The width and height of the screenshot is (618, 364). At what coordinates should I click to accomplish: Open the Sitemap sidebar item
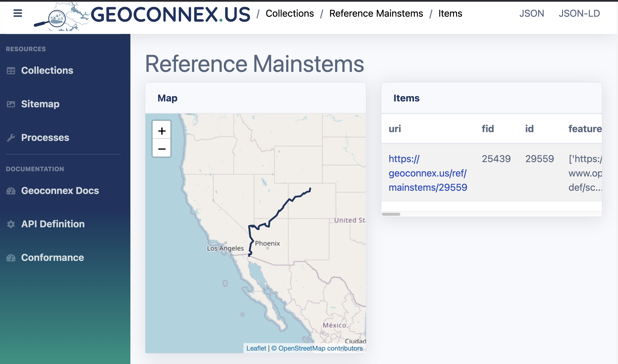[x=40, y=104]
